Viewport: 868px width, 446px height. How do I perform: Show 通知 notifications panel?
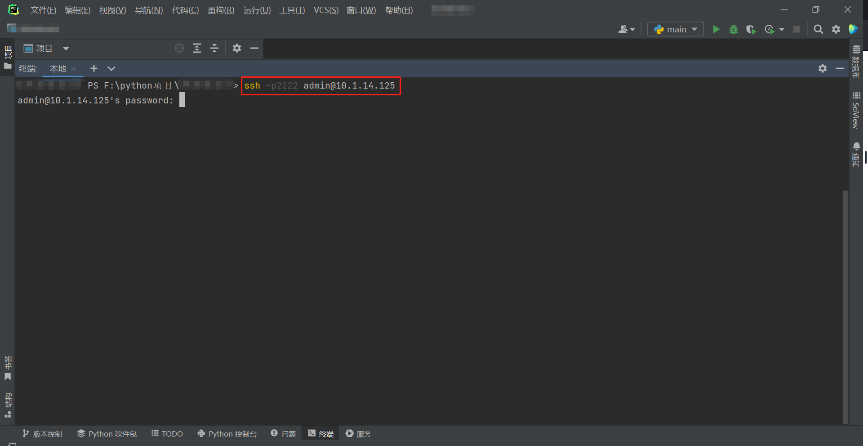coord(856,155)
